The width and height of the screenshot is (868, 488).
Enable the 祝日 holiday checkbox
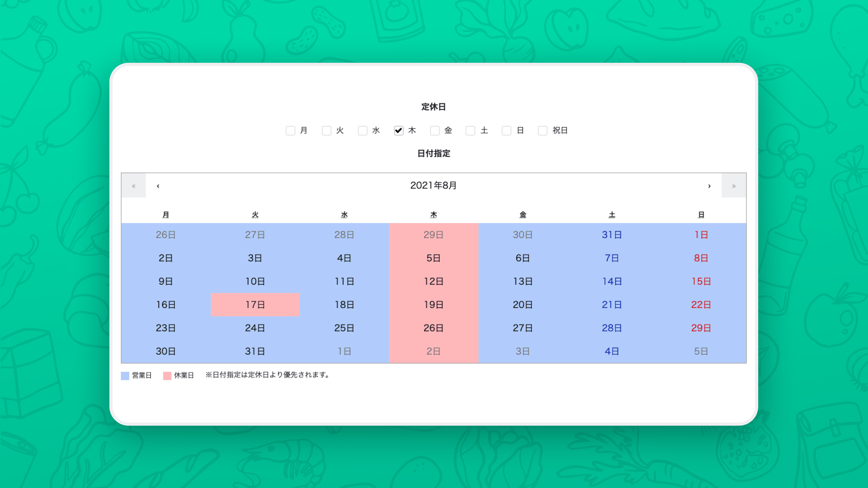[542, 131]
